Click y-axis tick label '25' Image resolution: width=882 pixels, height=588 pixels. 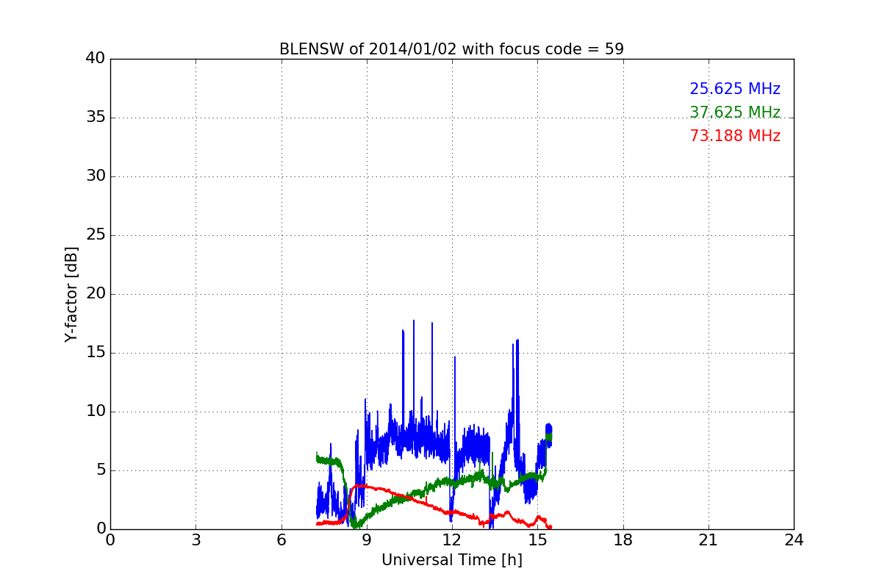click(x=96, y=235)
